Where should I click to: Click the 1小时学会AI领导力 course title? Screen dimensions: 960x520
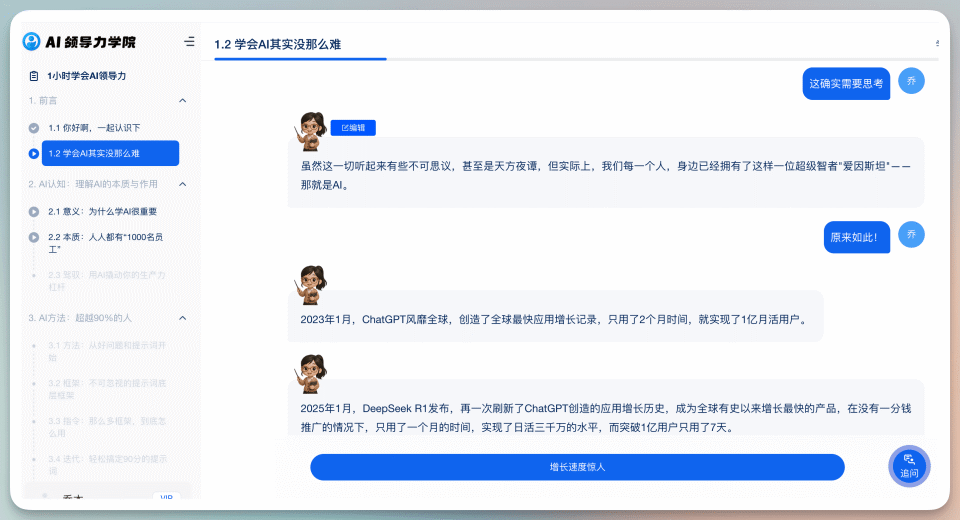(86, 76)
